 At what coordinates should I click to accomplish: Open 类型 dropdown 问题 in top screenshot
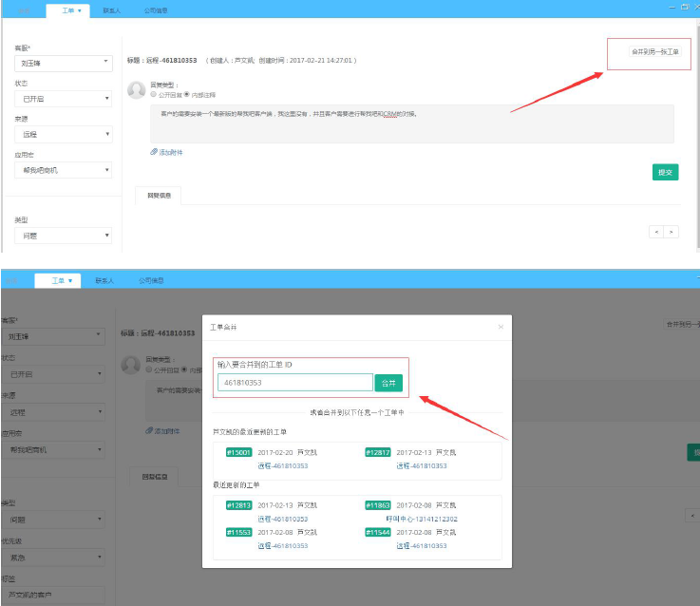tap(64, 236)
